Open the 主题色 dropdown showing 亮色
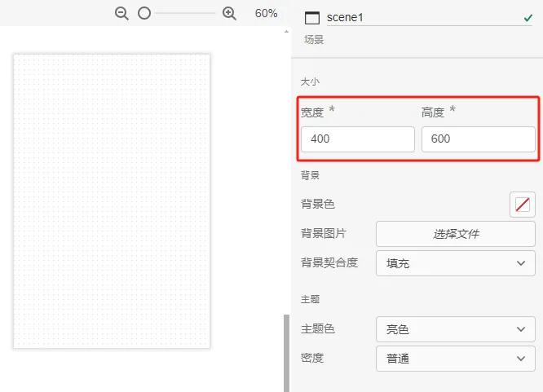The width and height of the screenshot is (543, 392). [456, 329]
